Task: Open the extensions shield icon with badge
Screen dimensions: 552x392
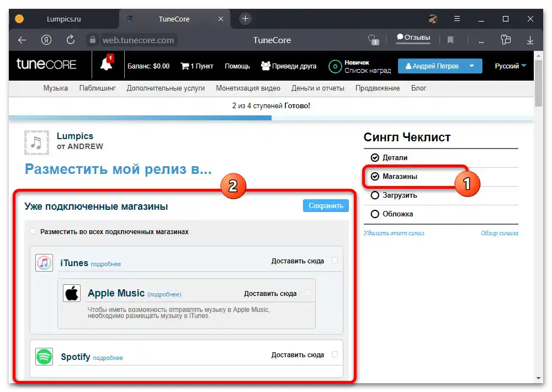Action: [x=373, y=39]
